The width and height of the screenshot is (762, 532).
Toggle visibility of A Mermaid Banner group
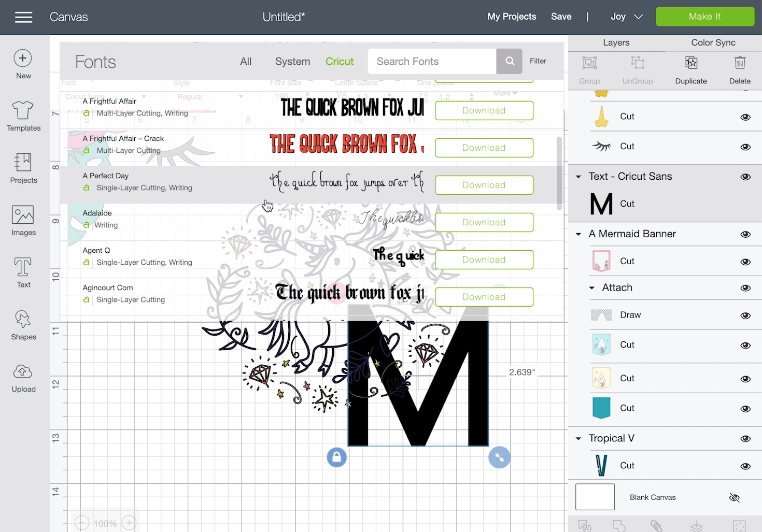745,234
